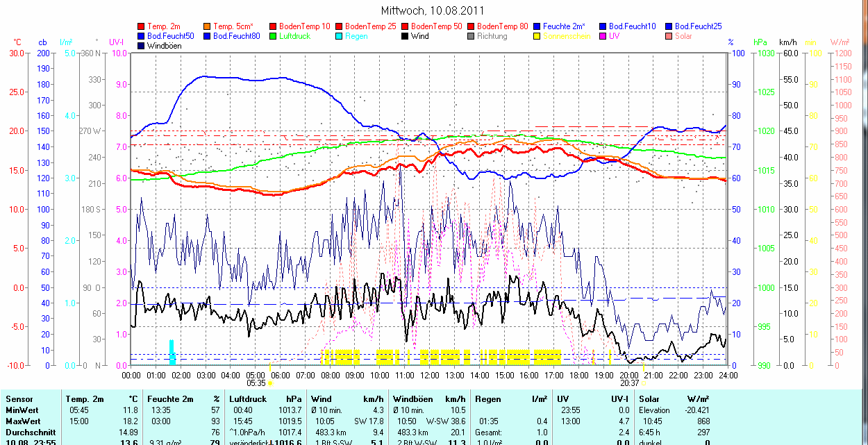Select the 'Sonnenschein' legend label
This screenshot has height=445, width=868.
567,36
